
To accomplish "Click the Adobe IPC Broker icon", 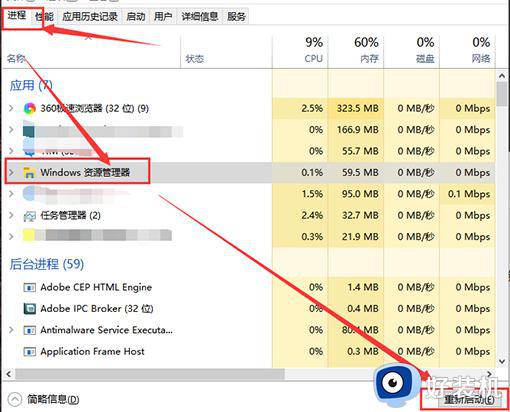I will (29, 308).
